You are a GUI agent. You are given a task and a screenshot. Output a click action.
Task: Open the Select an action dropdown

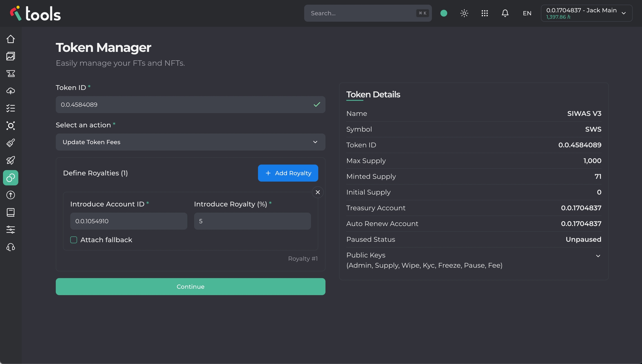(190, 142)
